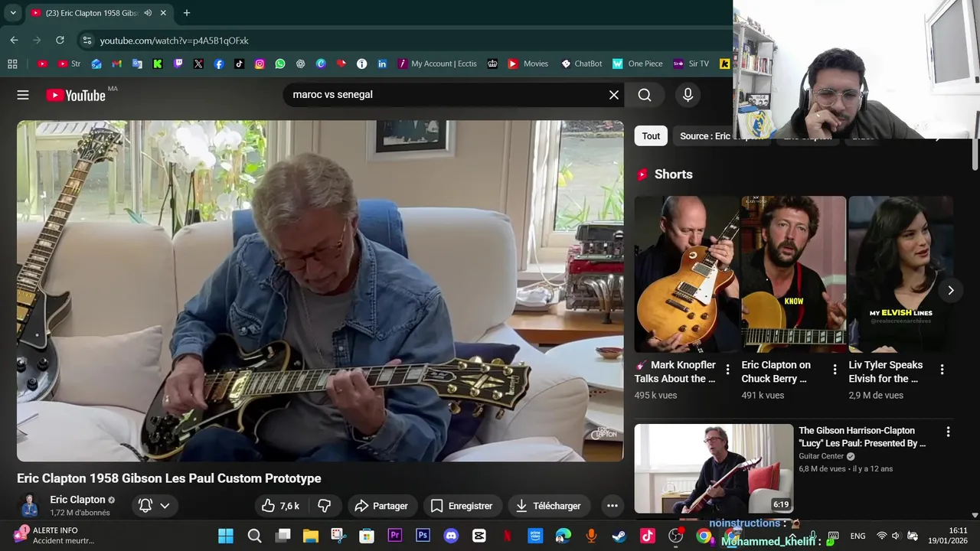Open the Sir TV bookmark
The width and height of the screenshot is (980, 551).
[x=691, y=64]
